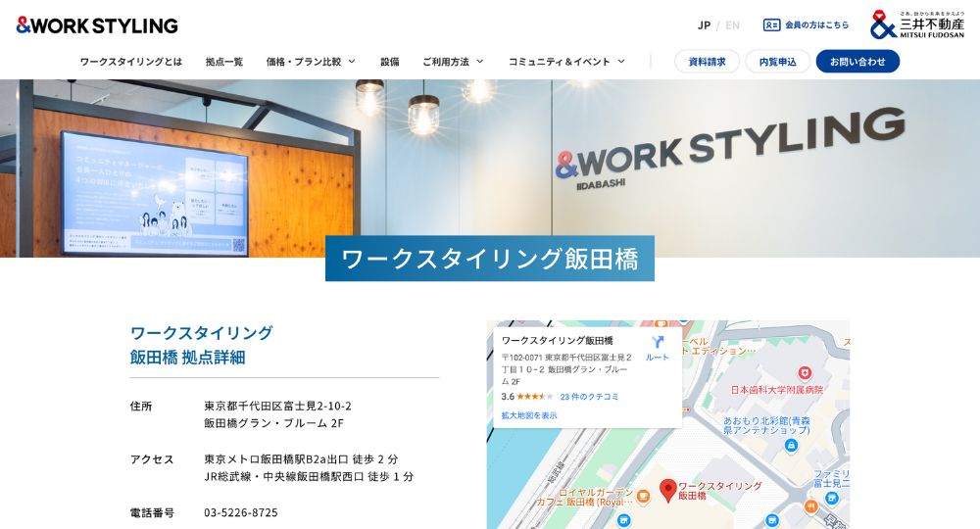Click the cafe marker for ロイヤルガーデンカフェ飯田橋

(x=643, y=497)
